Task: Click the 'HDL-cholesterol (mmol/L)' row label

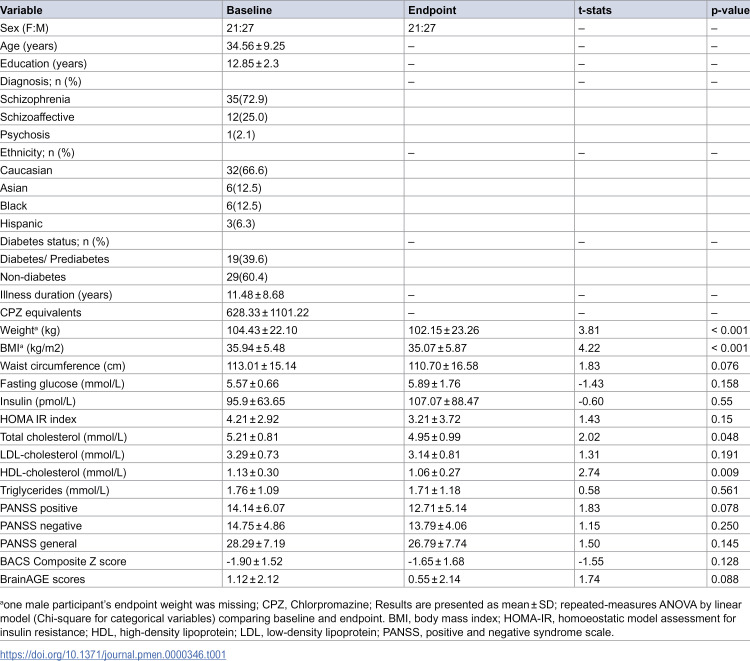Action: (63, 473)
